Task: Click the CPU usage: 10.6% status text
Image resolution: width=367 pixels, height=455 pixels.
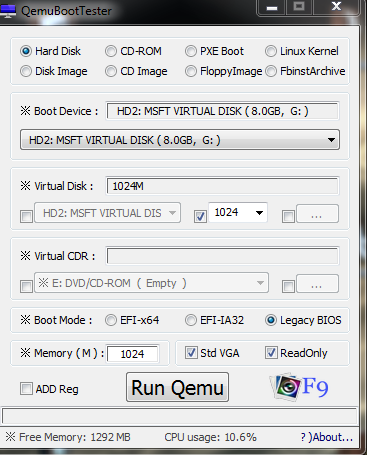Action: coord(210,437)
